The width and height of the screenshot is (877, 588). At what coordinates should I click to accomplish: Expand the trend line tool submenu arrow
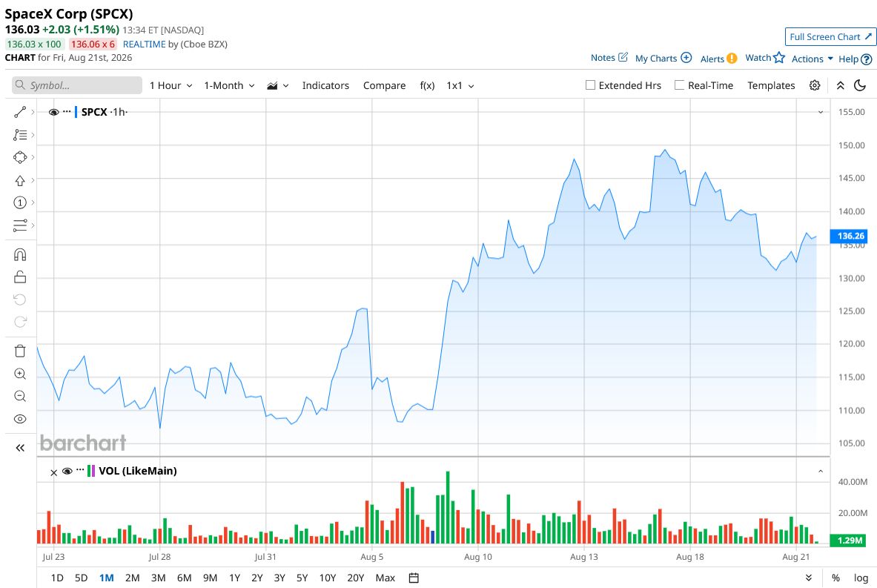33,112
